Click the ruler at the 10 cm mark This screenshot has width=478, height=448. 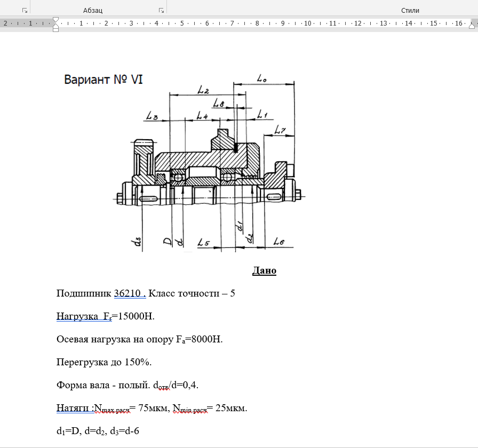tap(308, 23)
